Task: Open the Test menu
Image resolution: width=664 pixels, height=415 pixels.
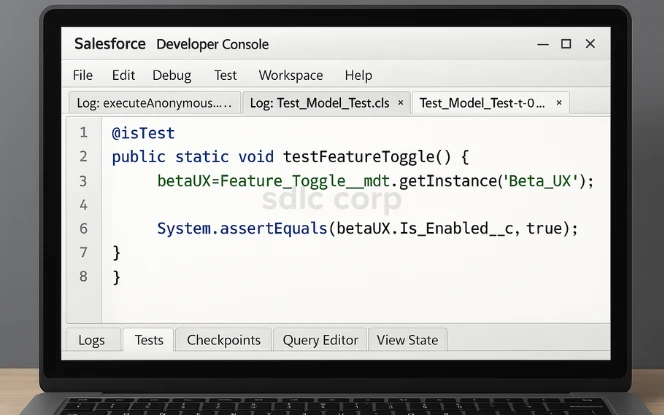Action: click(x=225, y=75)
